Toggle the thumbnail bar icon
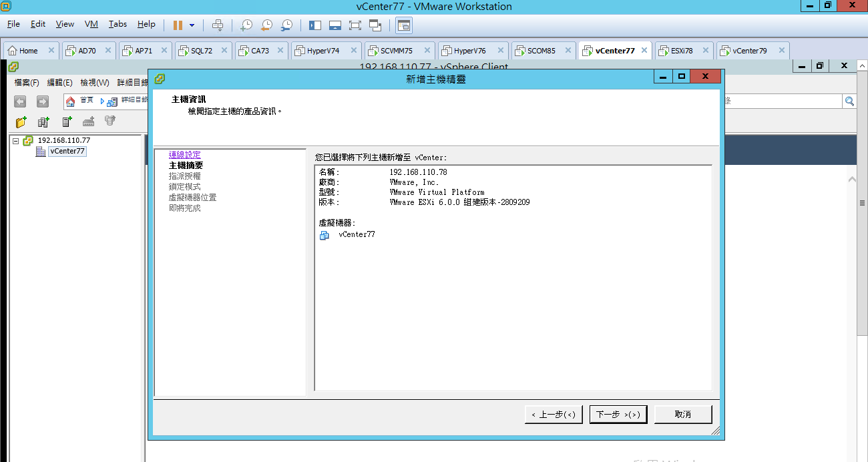868x462 pixels. pos(335,25)
